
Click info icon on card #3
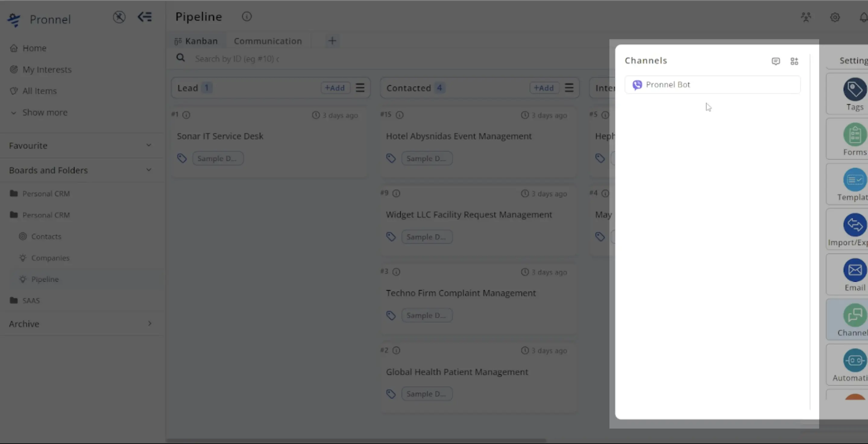(397, 272)
